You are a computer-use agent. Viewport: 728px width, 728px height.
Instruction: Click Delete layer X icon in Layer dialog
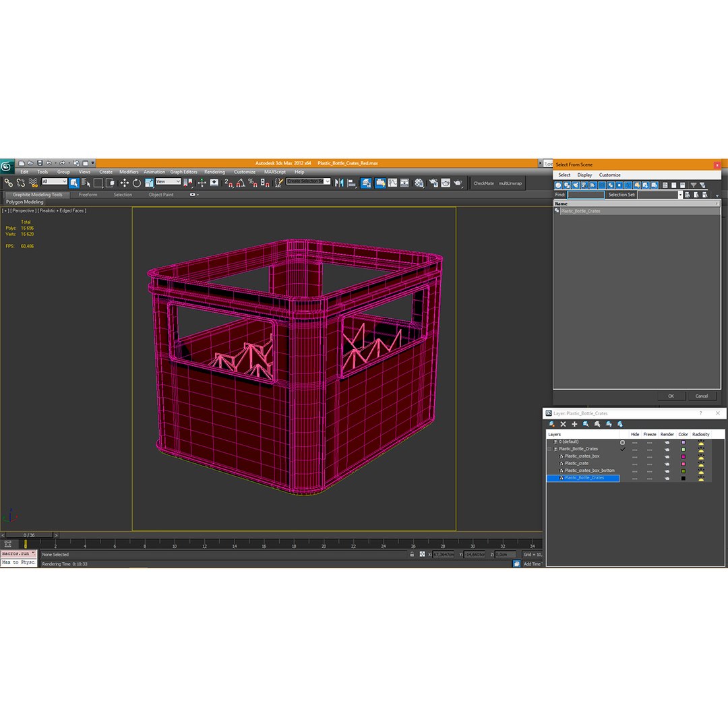pyautogui.click(x=563, y=425)
